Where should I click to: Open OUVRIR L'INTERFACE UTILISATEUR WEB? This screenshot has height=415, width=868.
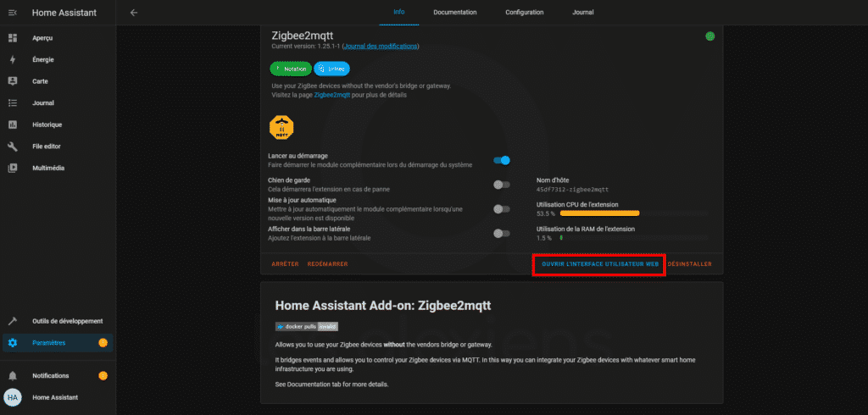click(600, 264)
